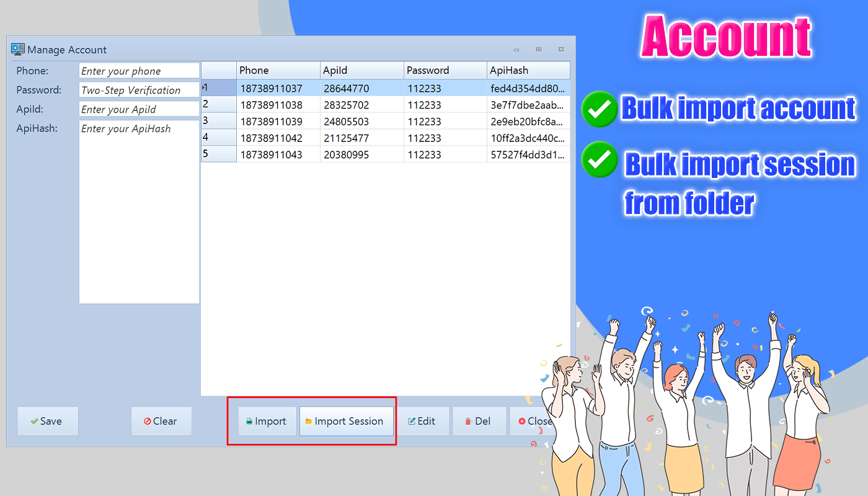Viewport: 868px width, 496px height.
Task: Click the Manage Account title bar icon
Action: (18, 49)
